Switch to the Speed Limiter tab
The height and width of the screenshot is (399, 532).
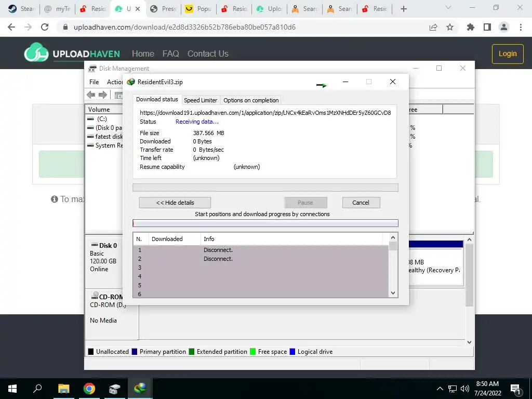pos(201,100)
